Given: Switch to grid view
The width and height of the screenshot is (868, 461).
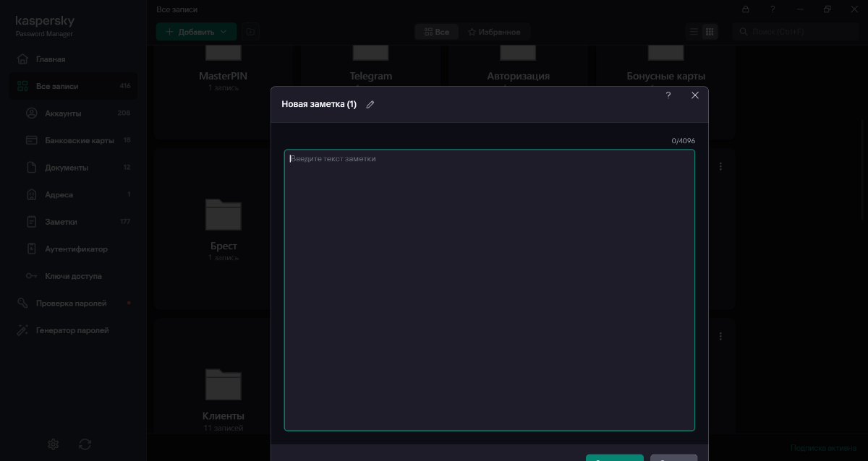Looking at the screenshot, I should tap(710, 32).
